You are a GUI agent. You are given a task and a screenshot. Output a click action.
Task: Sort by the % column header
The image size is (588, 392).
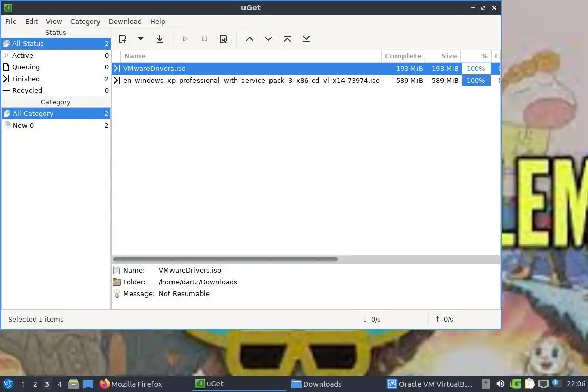[x=476, y=56]
